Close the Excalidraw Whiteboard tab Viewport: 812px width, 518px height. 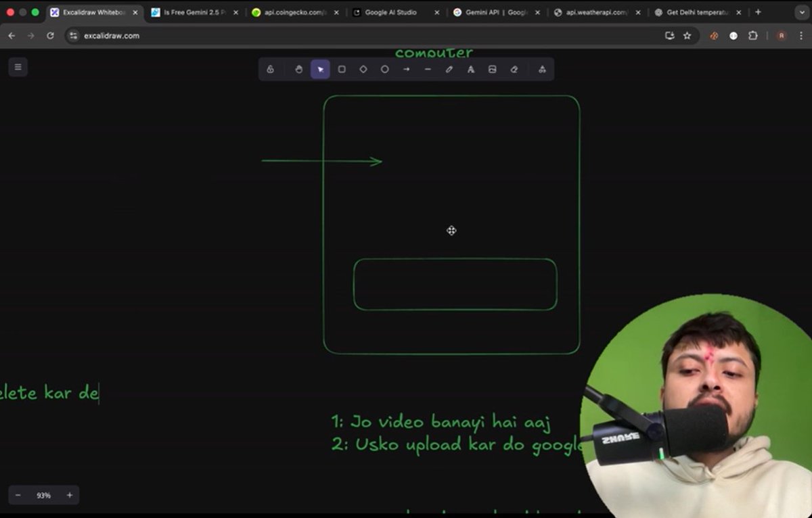(x=135, y=12)
